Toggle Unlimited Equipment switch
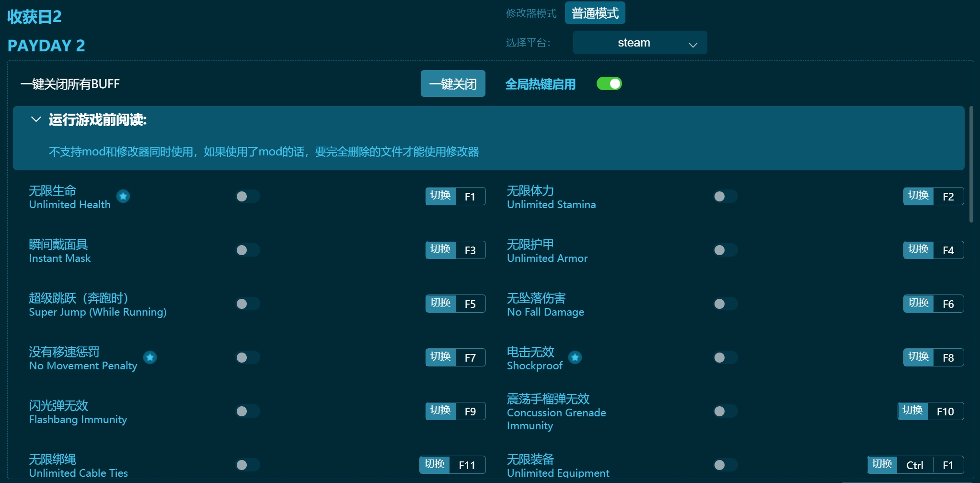Viewport: 980px width, 483px height. pos(725,465)
